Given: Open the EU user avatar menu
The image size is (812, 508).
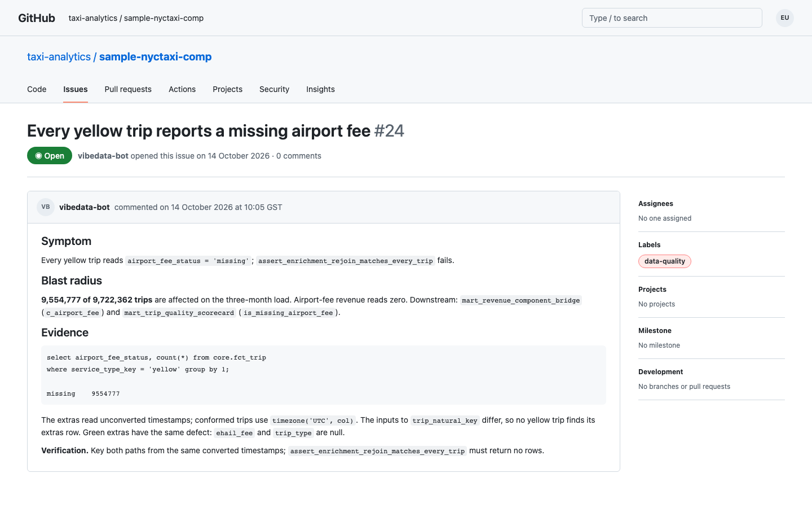Looking at the screenshot, I should click(784, 18).
